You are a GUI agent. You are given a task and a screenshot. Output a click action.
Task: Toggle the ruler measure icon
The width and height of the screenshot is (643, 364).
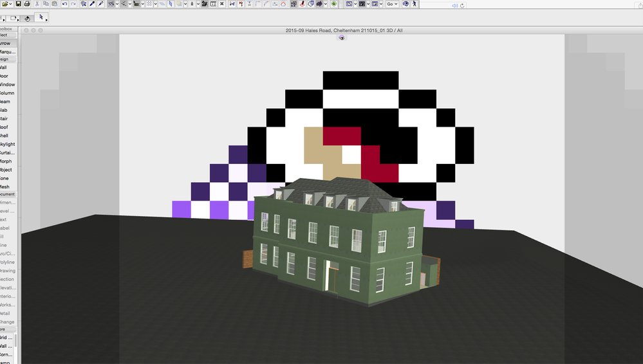136,4
